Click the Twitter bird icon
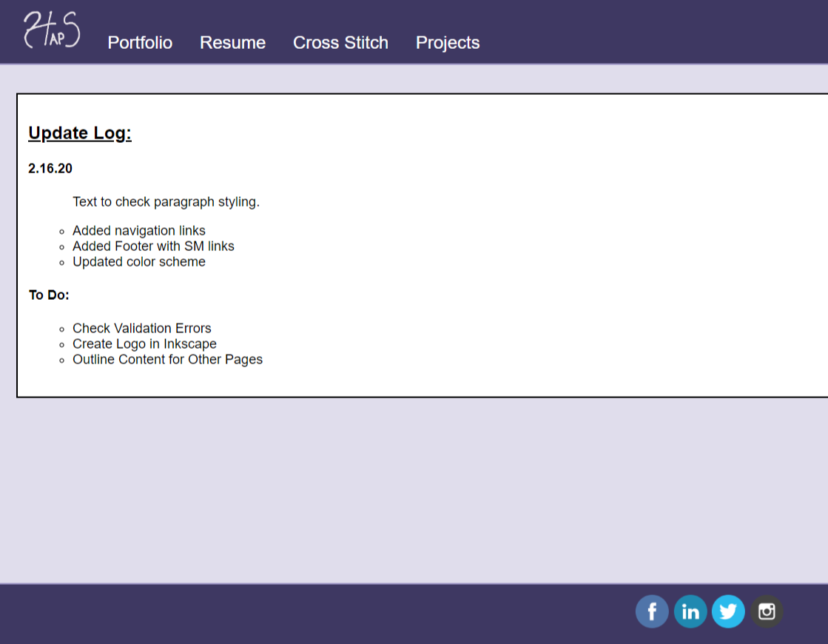 [x=728, y=611]
